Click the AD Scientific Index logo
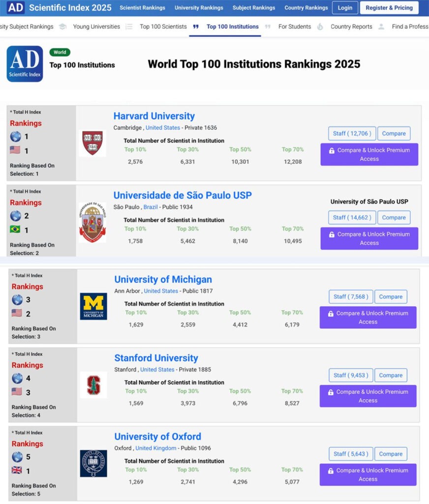Image resolution: width=429 pixels, height=504 pixels. (25, 64)
